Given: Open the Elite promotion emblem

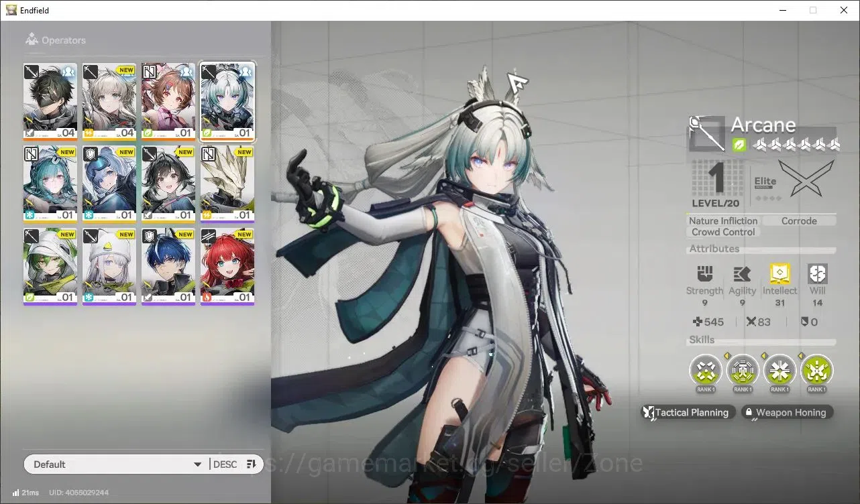Looking at the screenshot, I should pos(806,178).
